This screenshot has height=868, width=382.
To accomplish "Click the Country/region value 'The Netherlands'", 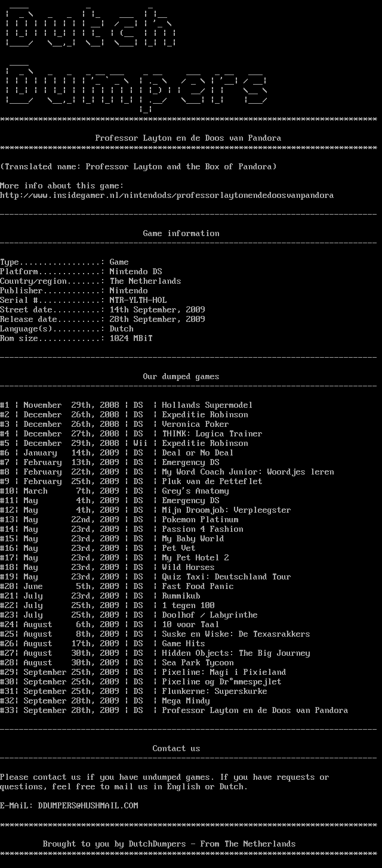I will pyautogui.click(x=145, y=281).
